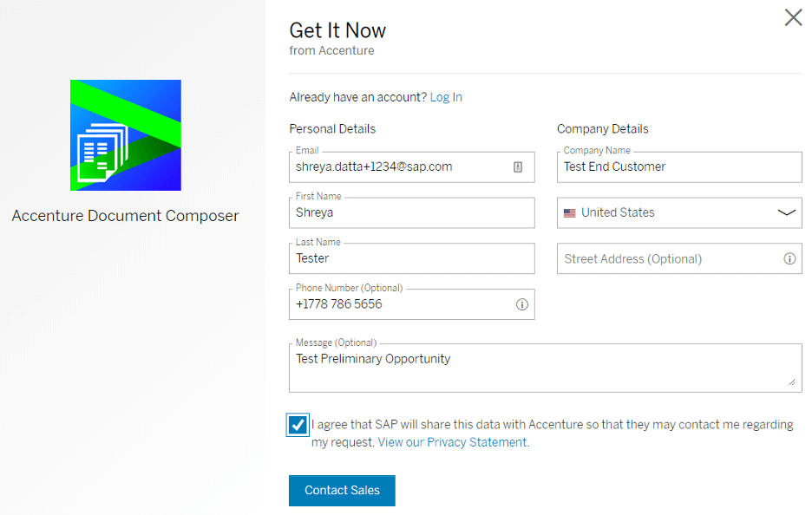812x515 pixels.
Task: Focus the Last Name field
Action: 412,258
